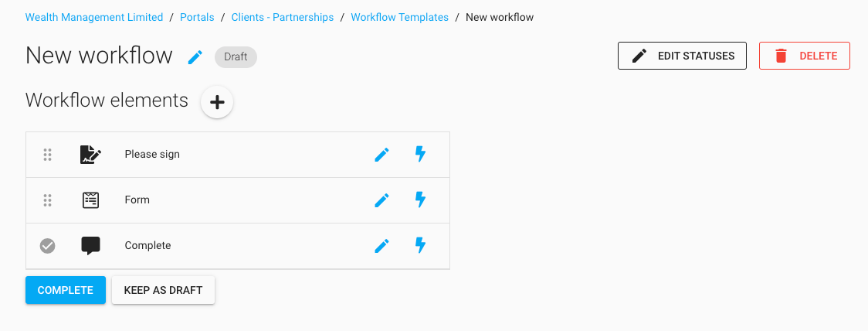Click the pencil icon beside New workflow title
868x331 pixels.
click(x=195, y=57)
